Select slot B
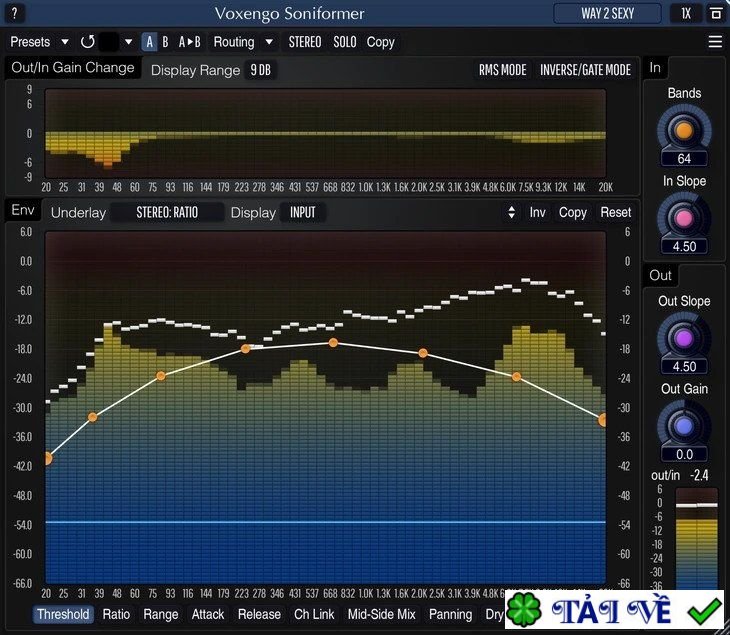 click(165, 42)
